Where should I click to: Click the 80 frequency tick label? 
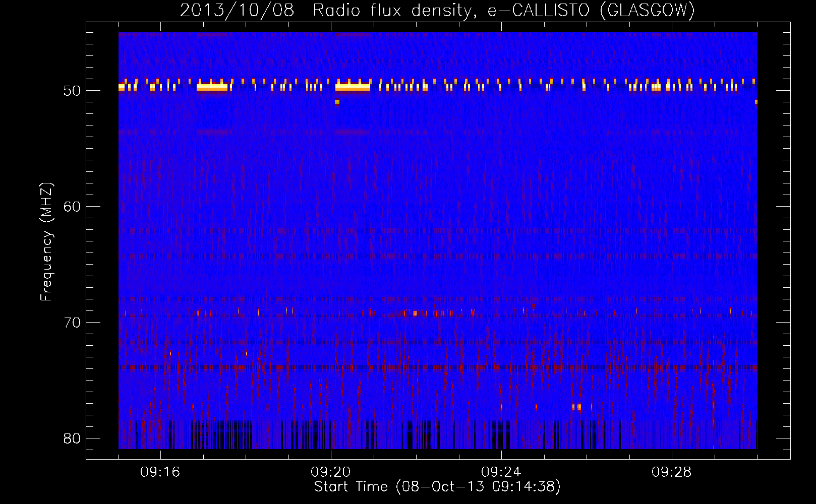pos(73,438)
